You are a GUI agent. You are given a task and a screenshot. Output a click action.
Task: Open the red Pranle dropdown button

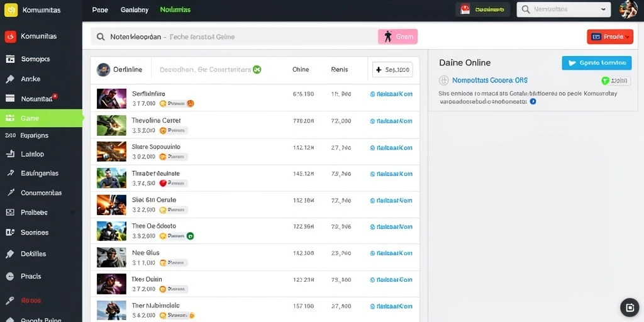[610, 37]
